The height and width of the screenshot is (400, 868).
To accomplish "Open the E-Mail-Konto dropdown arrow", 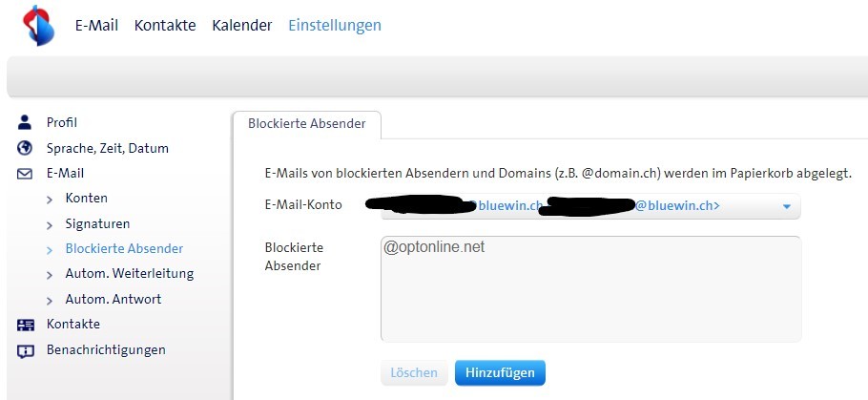I will [x=787, y=205].
